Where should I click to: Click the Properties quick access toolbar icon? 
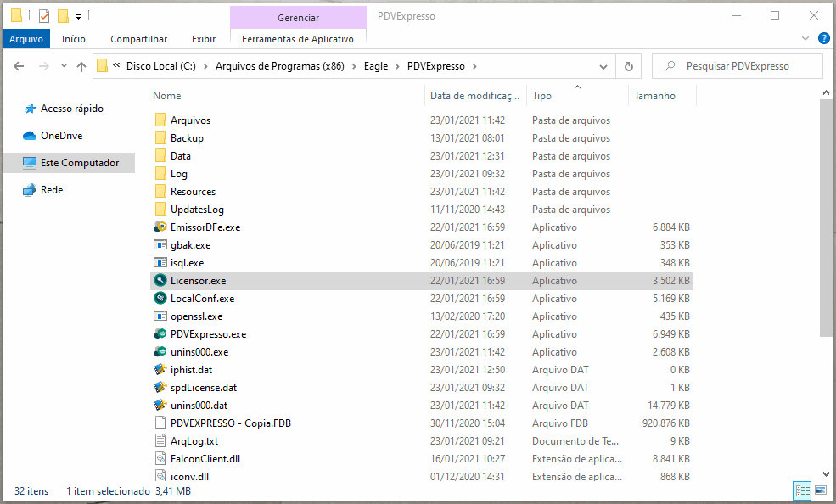[44, 16]
